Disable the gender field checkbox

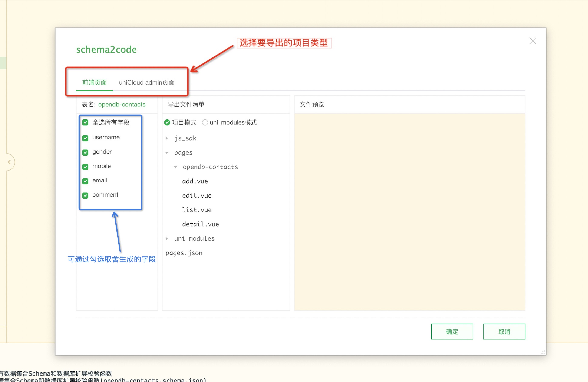(x=85, y=152)
